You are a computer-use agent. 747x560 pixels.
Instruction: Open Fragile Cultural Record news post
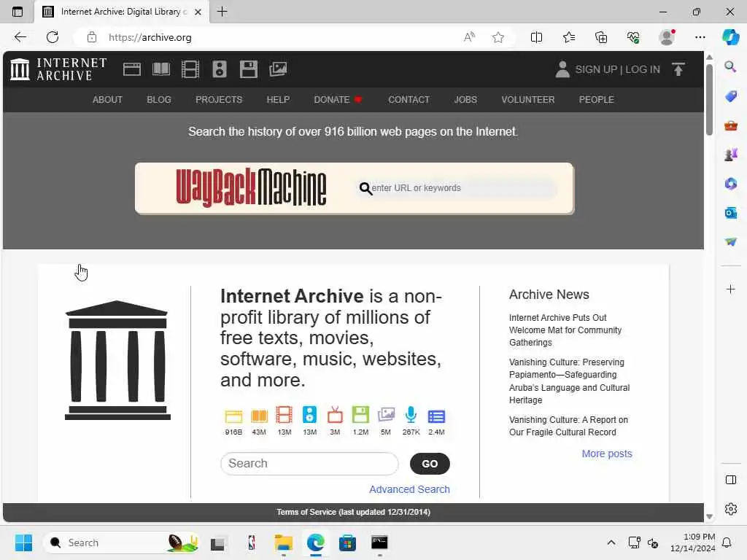[x=568, y=426]
